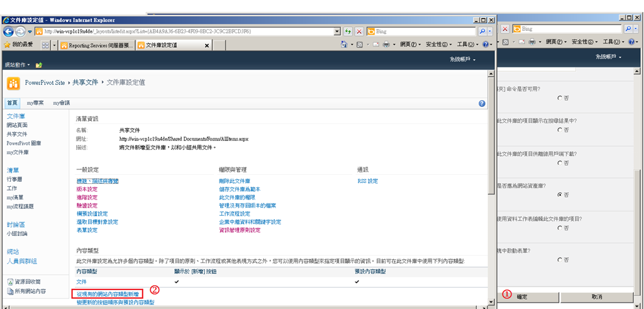Viewport: 644px width, 309px height.
Task: Stop loading using the front window's red X
Action: [x=359, y=31]
